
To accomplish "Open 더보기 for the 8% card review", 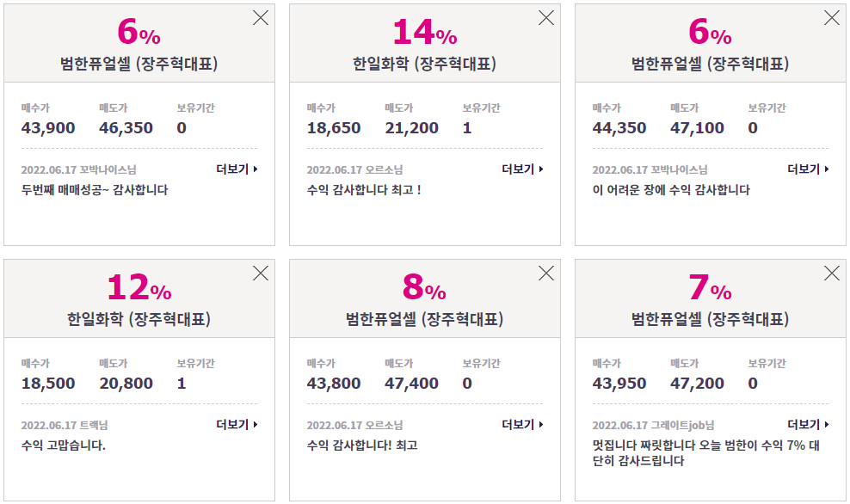I will [522, 424].
